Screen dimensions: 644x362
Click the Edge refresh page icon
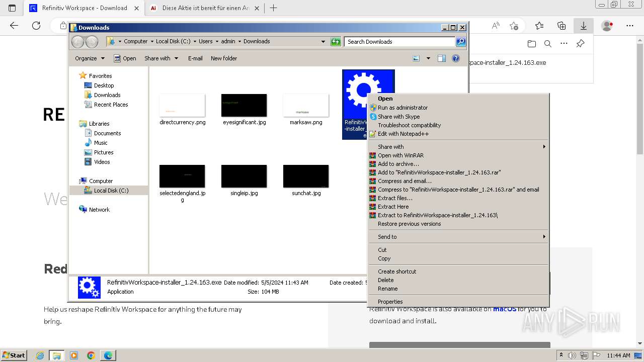click(36, 26)
